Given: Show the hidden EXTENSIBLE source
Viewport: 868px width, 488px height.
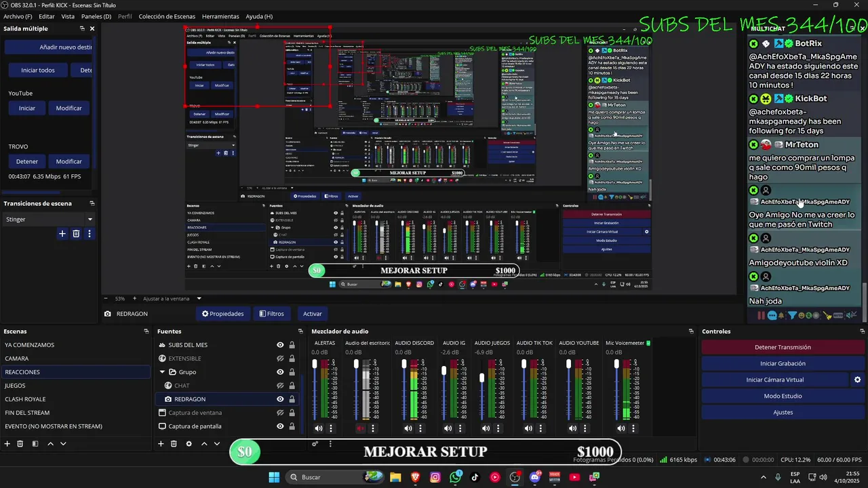Looking at the screenshot, I should tap(280, 359).
